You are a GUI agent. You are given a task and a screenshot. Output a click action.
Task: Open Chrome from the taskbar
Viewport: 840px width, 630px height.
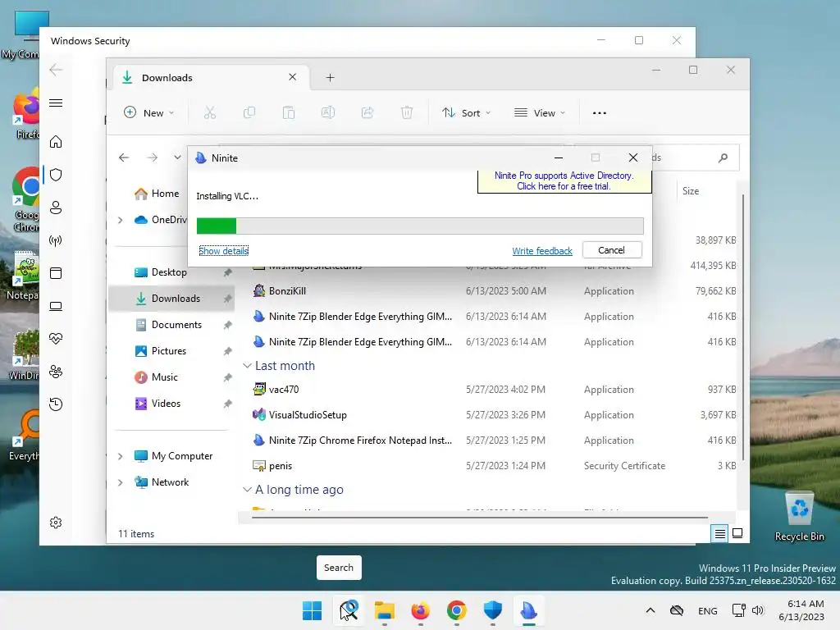456,610
